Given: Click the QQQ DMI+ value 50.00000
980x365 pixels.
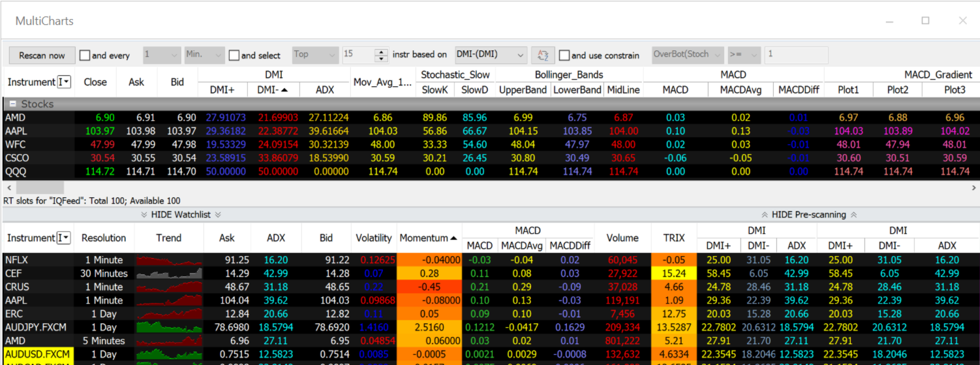Looking at the screenshot, I should pyautogui.click(x=224, y=172).
